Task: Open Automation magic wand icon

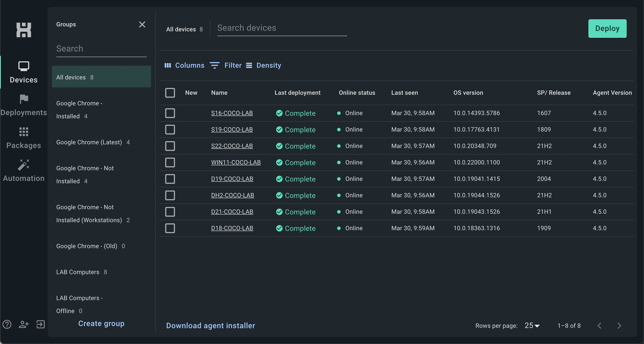Action: tap(24, 165)
